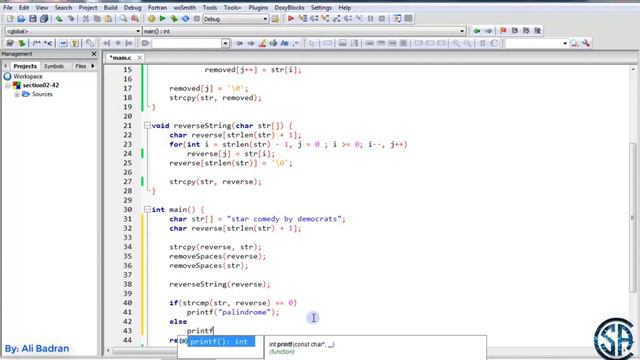This screenshot has height=360, width=640.
Task: Click the green Run arrow
Action: (x=162, y=19)
